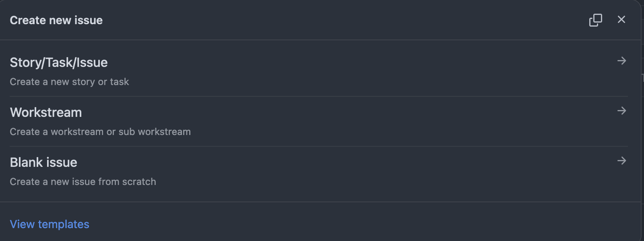Choose the Story/Task/Issue template title

[x=59, y=62]
